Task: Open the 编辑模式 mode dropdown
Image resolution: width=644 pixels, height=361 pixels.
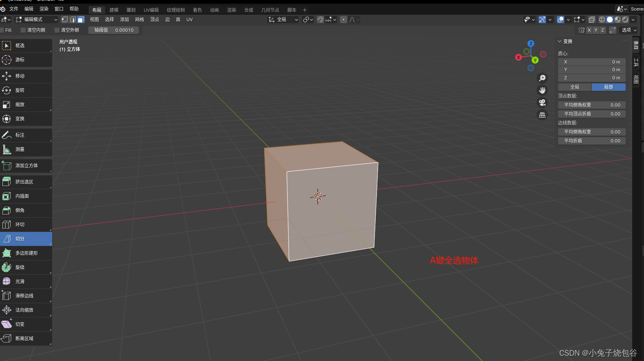Action: coord(37,20)
